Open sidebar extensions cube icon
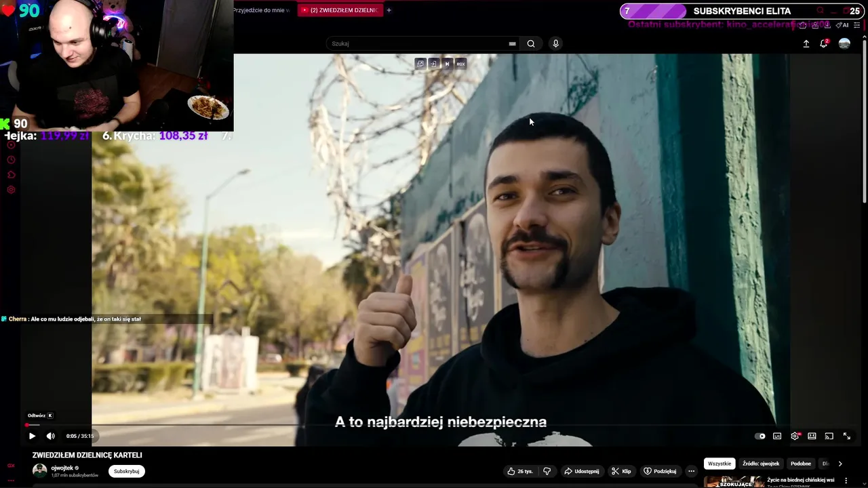Image resolution: width=868 pixels, height=488 pixels. click(x=11, y=175)
